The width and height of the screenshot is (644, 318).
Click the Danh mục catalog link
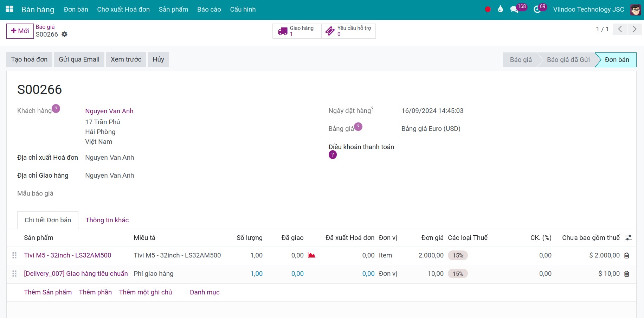click(x=205, y=292)
